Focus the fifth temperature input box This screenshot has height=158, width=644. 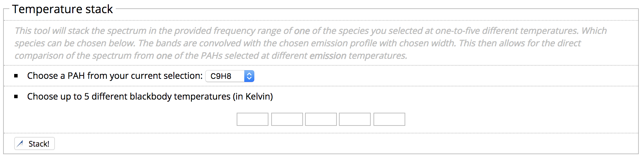(x=389, y=119)
